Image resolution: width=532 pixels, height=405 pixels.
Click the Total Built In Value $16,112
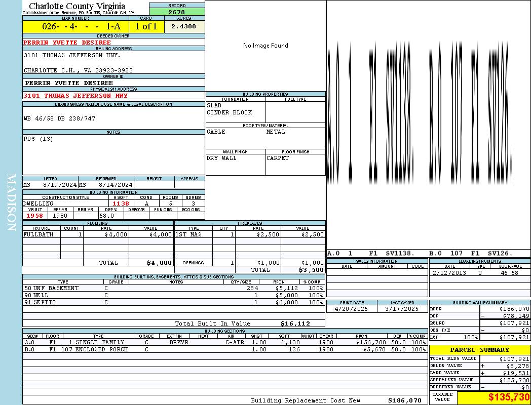coord(295,323)
